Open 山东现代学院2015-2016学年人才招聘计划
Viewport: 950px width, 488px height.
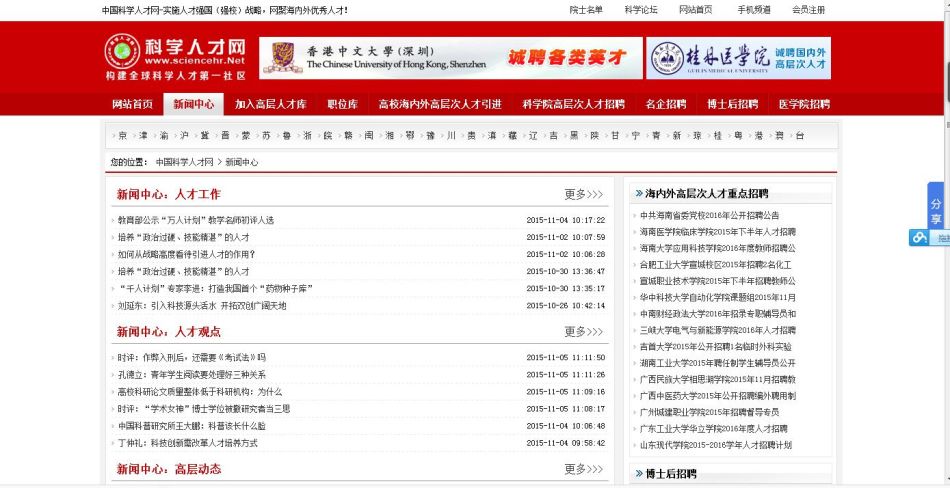click(x=716, y=445)
